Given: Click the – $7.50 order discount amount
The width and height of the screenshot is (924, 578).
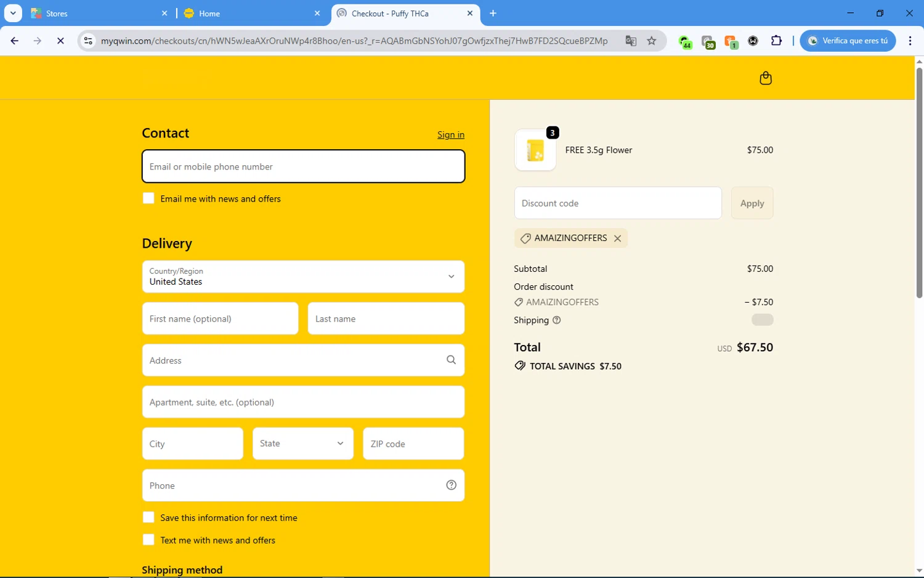Looking at the screenshot, I should pyautogui.click(x=758, y=302).
